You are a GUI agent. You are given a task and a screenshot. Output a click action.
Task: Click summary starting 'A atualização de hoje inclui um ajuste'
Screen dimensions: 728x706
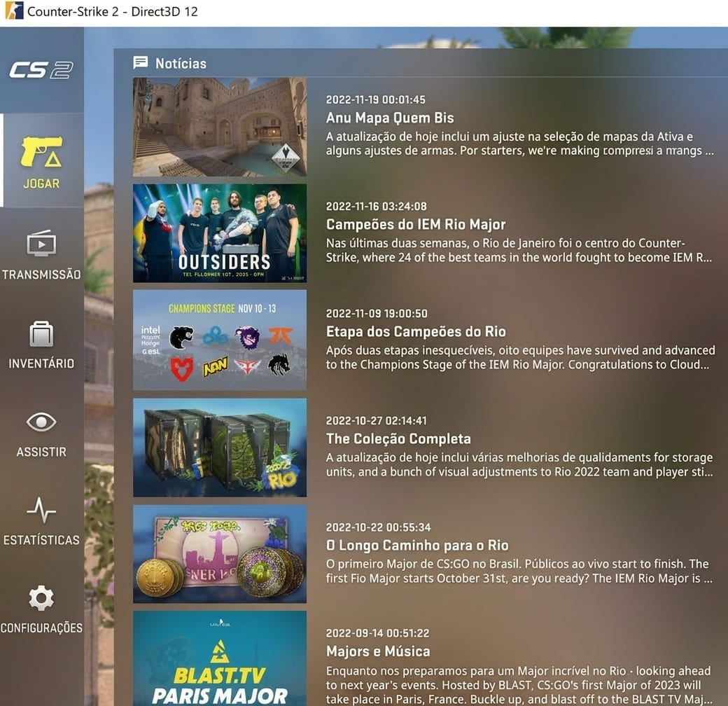tap(520, 144)
